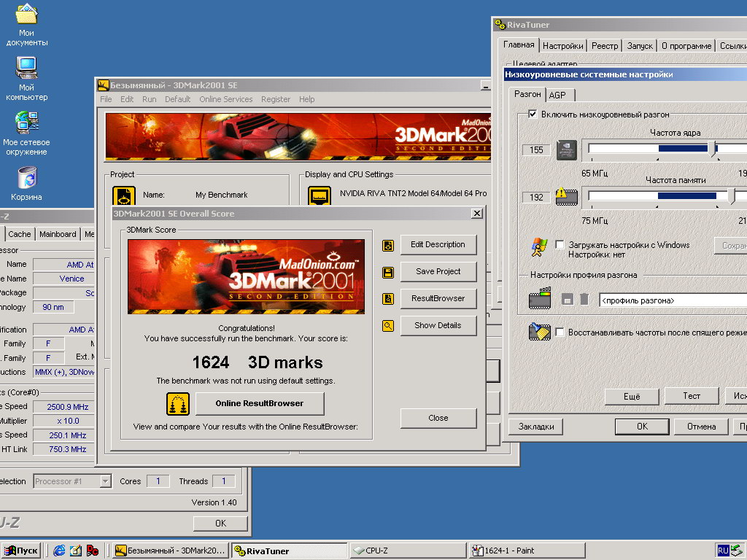Click the GPU core chip icon in RivaTuner
The image size is (747, 560).
[x=567, y=150]
